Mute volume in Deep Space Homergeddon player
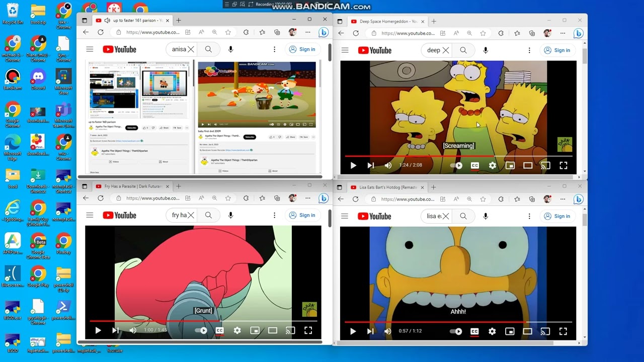This screenshot has width=644, height=362. [x=388, y=165]
